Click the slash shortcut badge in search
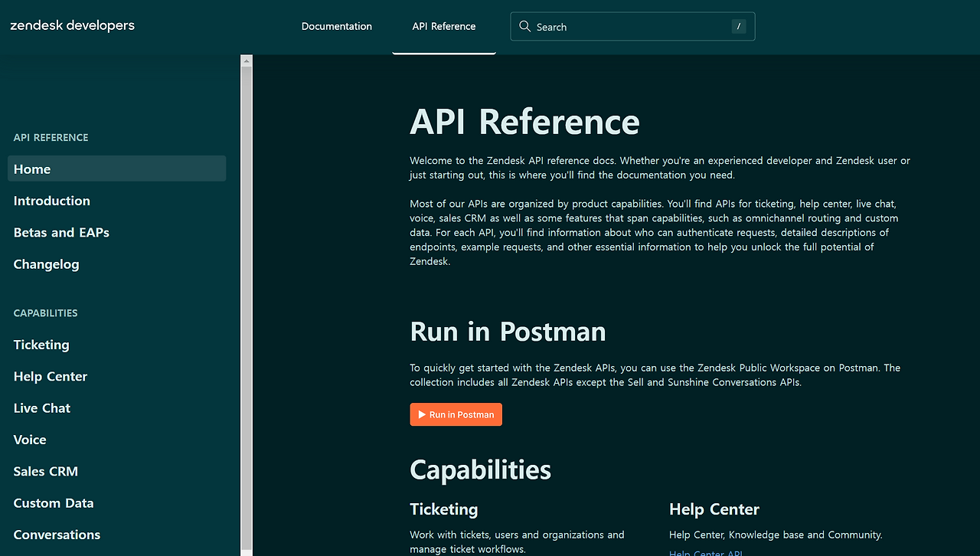Viewport: 980px width, 556px height. pyautogui.click(x=739, y=26)
